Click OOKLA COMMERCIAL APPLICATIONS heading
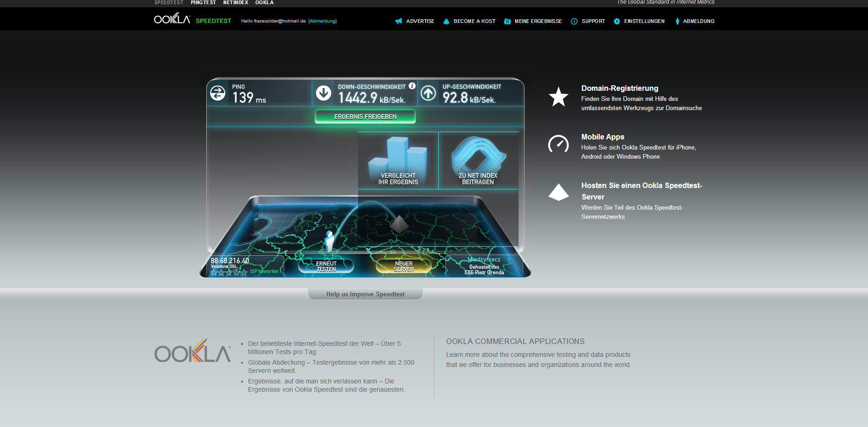 515,341
